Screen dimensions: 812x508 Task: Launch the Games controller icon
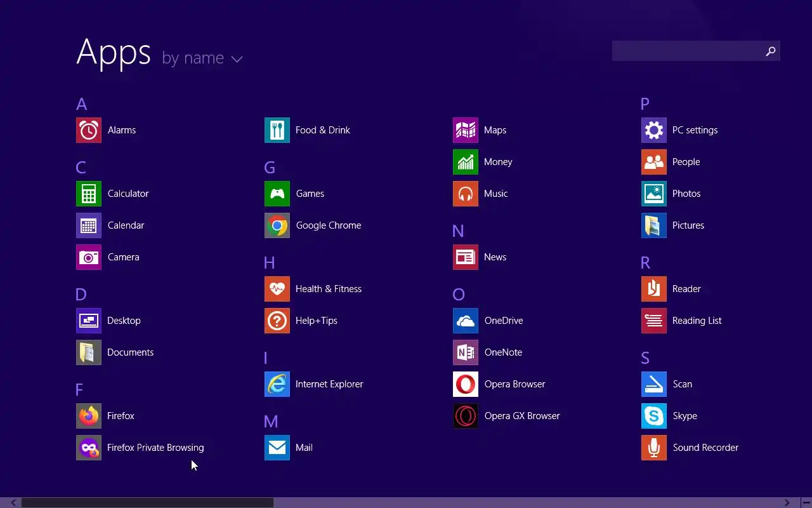click(x=277, y=194)
